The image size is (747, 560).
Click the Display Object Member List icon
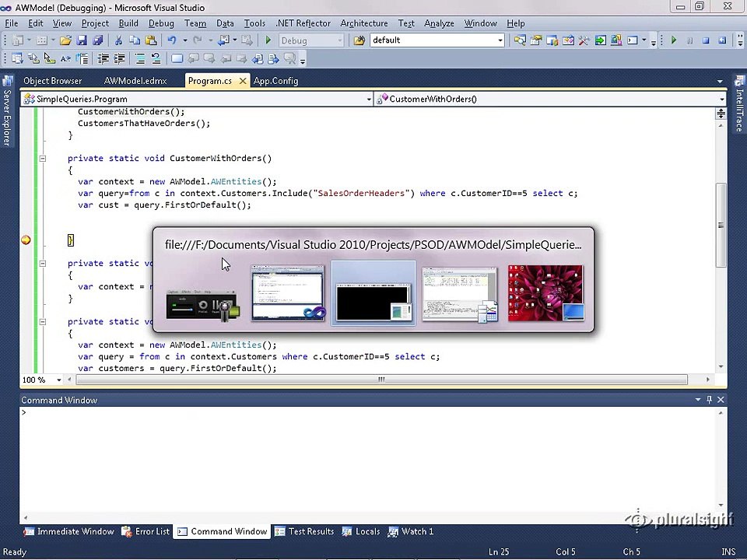point(17,59)
